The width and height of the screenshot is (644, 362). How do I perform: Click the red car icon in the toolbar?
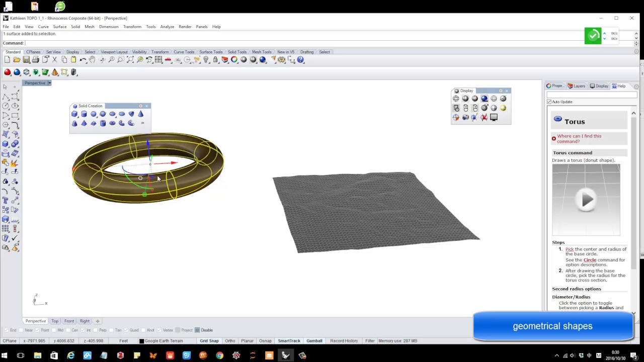[168, 60]
